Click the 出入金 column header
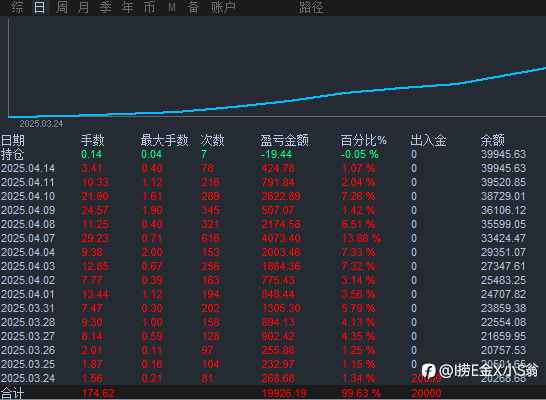 (x=428, y=140)
